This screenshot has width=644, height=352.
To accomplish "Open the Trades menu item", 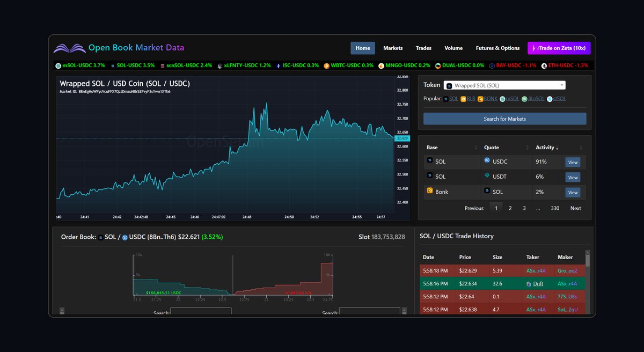I will coord(423,48).
